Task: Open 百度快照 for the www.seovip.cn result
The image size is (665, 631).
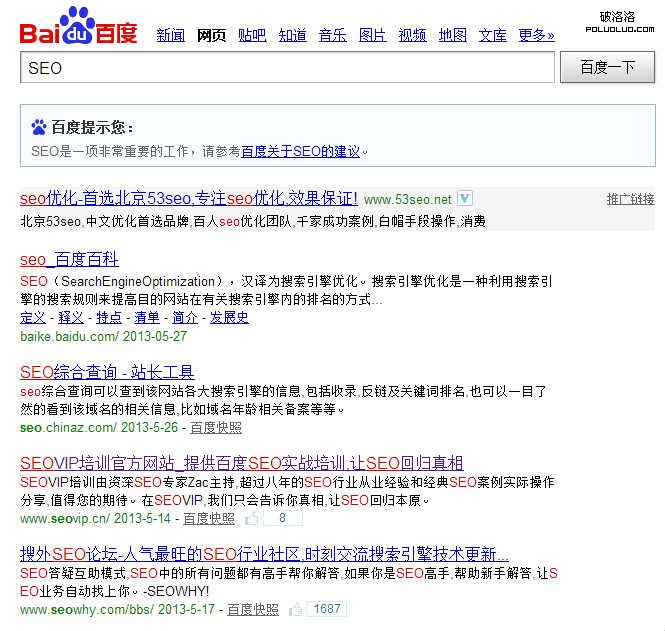Action: pyautogui.click(x=209, y=518)
